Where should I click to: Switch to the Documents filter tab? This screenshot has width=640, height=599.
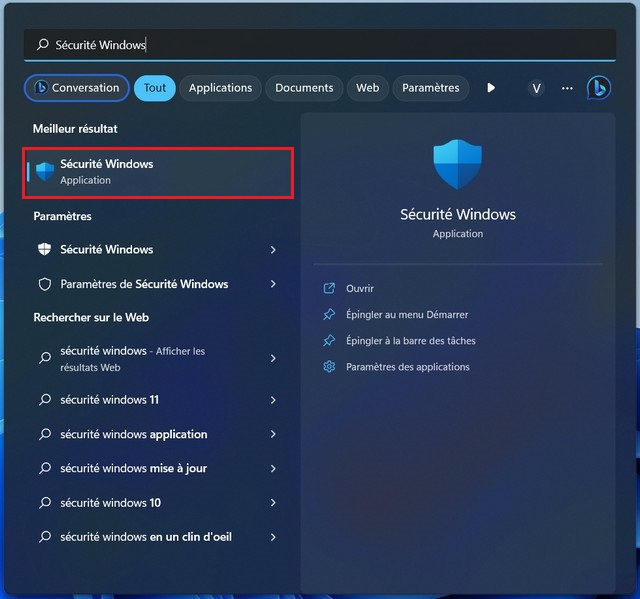tap(304, 88)
